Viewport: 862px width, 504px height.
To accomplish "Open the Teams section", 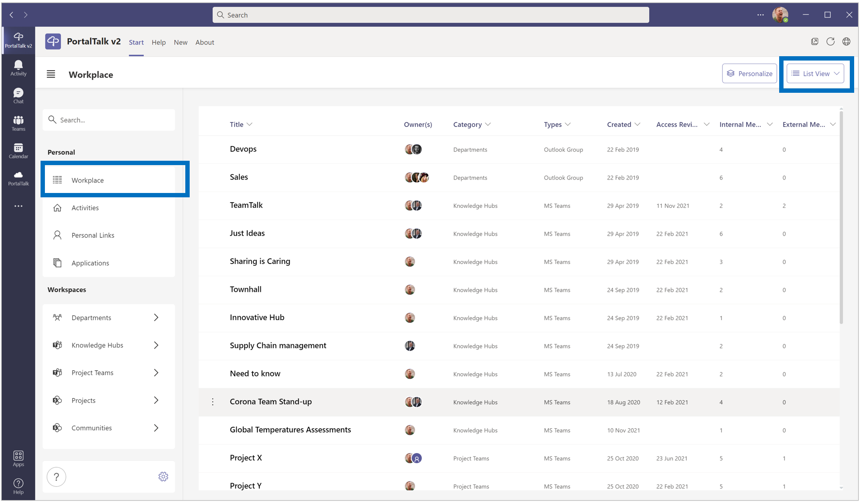I will (x=18, y=123).
